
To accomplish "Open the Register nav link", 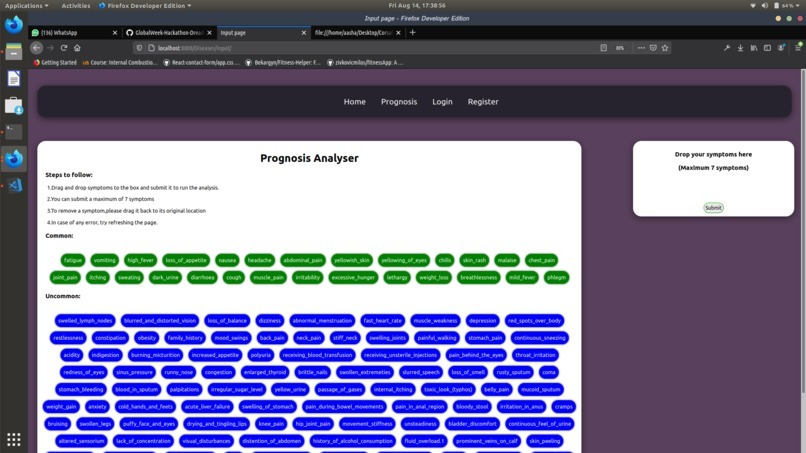I will [483, 102].
